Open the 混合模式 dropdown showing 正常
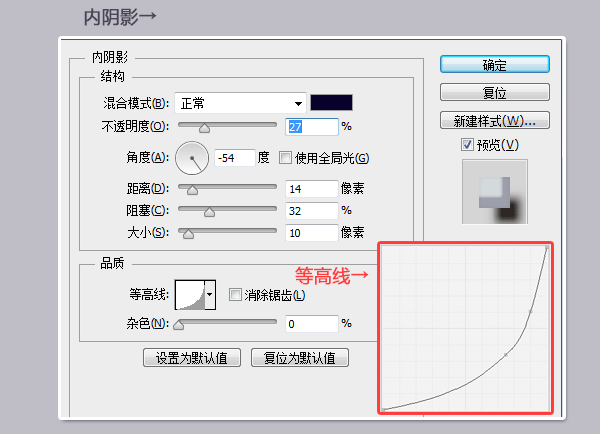The height and width of the screenshot is (434, 600). (240, 103)
